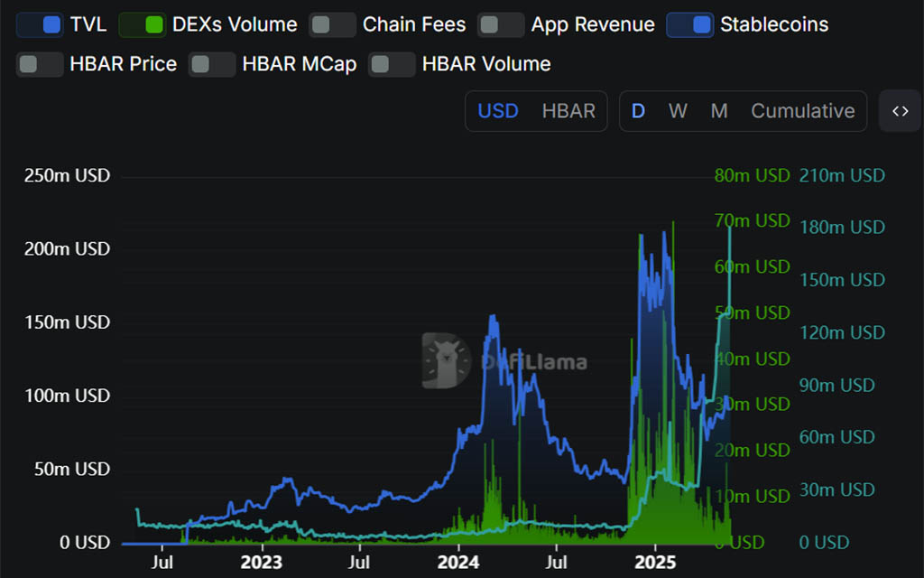924x578 pixels.
Task: Disable the DEXs Volume toggle
Action: [142, 24]
